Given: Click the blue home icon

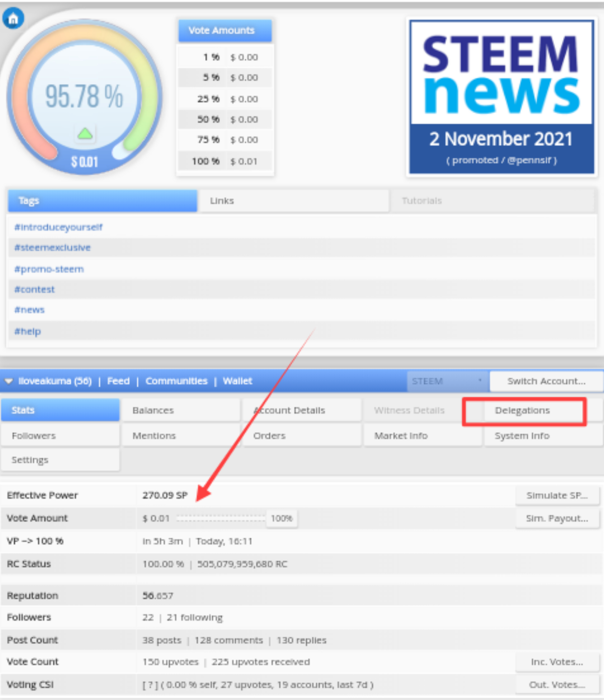Looking at the screenshot, I should tap(13, 18).
